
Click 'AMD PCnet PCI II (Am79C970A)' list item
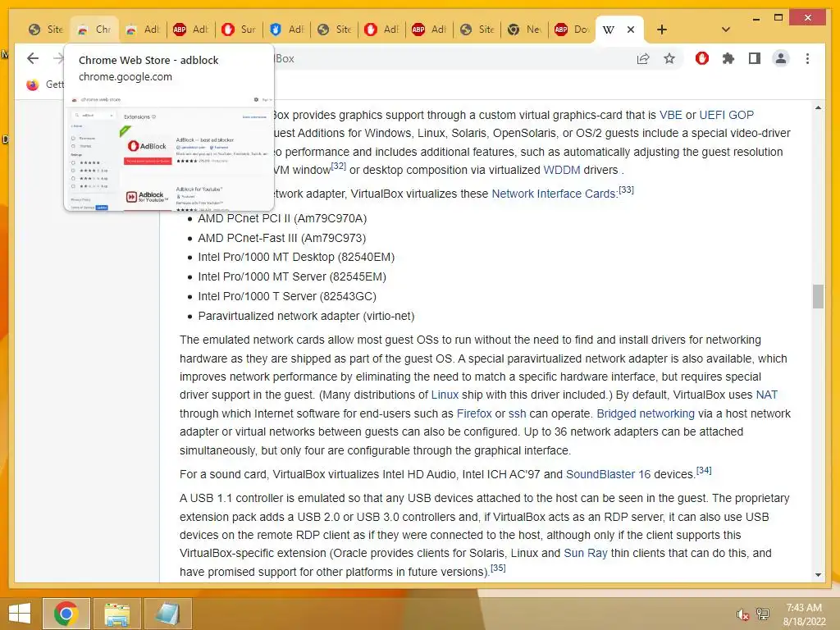[x=282, y=218]
